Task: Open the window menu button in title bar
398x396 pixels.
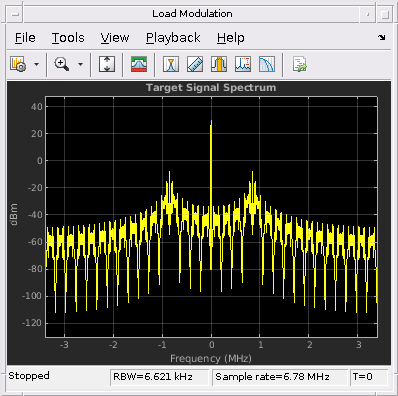Action: (15, 14)
